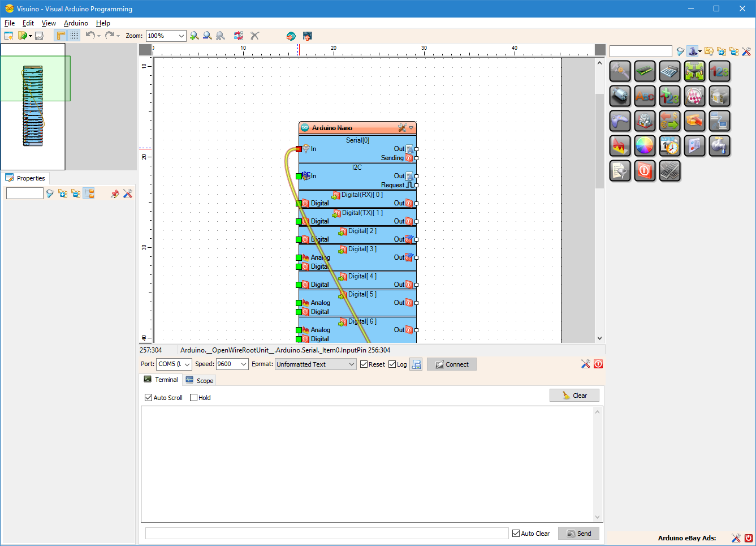
Task: Open the File menu
Action: [10, 23]
